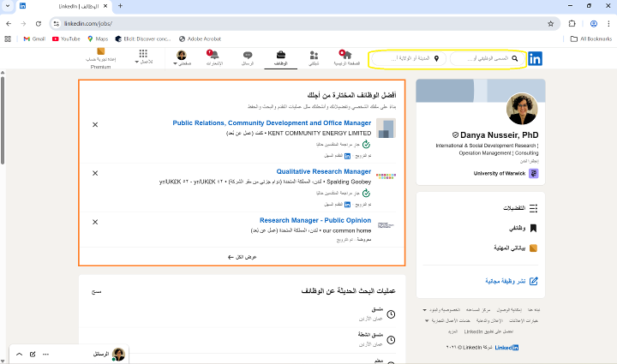
Task: Click the second recent search clock icon
Action: (391, 340)
